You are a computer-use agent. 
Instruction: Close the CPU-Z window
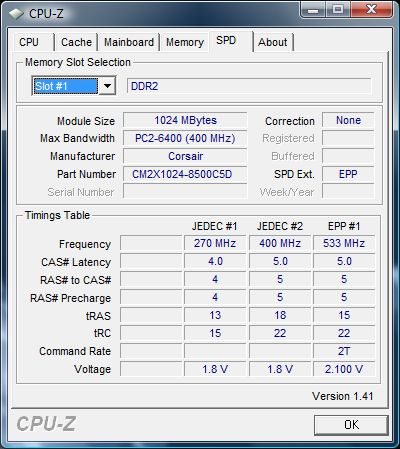pos(371,9)
